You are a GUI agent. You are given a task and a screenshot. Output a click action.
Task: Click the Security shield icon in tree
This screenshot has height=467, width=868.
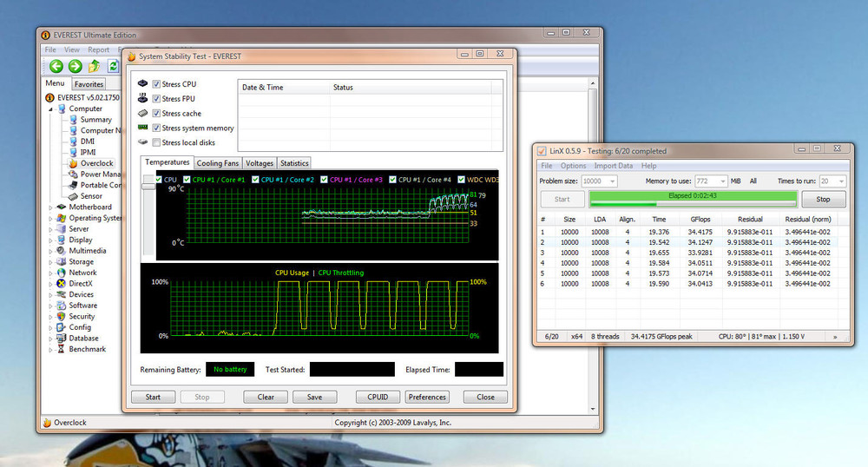coord(62,316)
